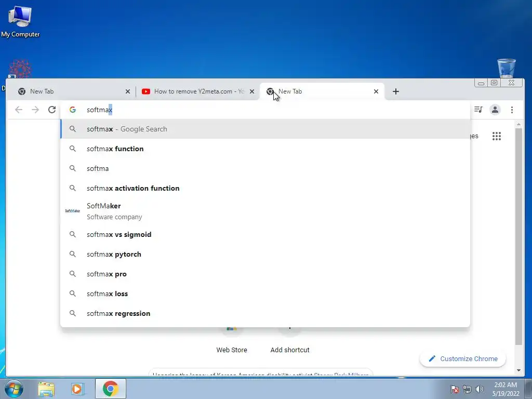
Task: Click Chrome icon on taskbar
Action: coord(110,389)
